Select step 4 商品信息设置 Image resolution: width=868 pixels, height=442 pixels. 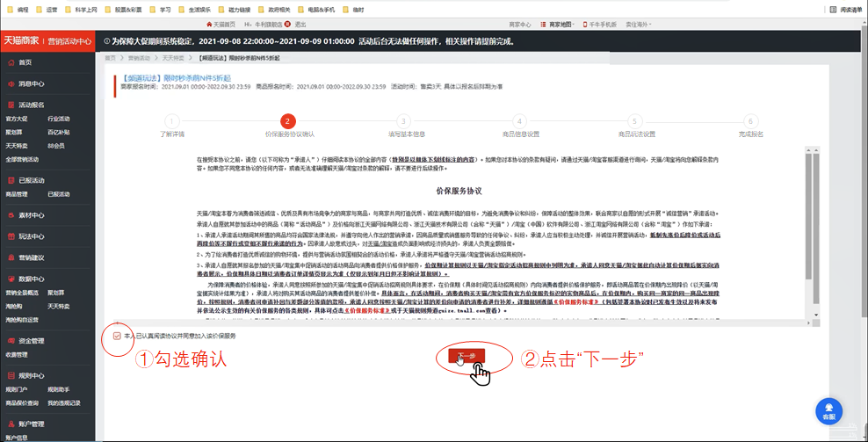point(519,121)
